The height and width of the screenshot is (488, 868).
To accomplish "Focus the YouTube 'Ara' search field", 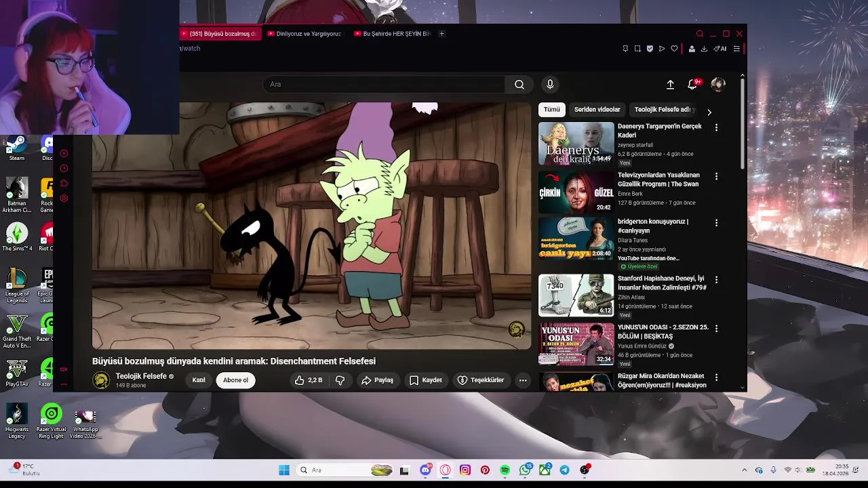I will click(x=384, y=84).
